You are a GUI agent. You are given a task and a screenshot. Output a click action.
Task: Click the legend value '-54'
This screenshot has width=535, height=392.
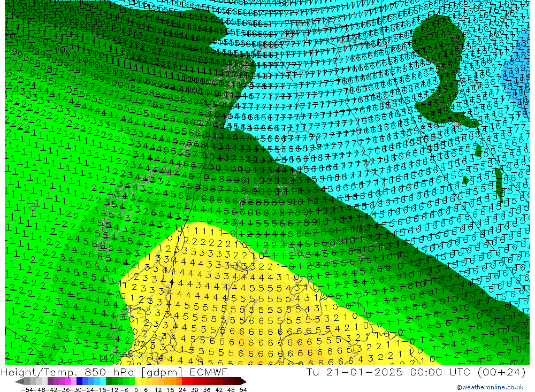(x=27, y=390)
